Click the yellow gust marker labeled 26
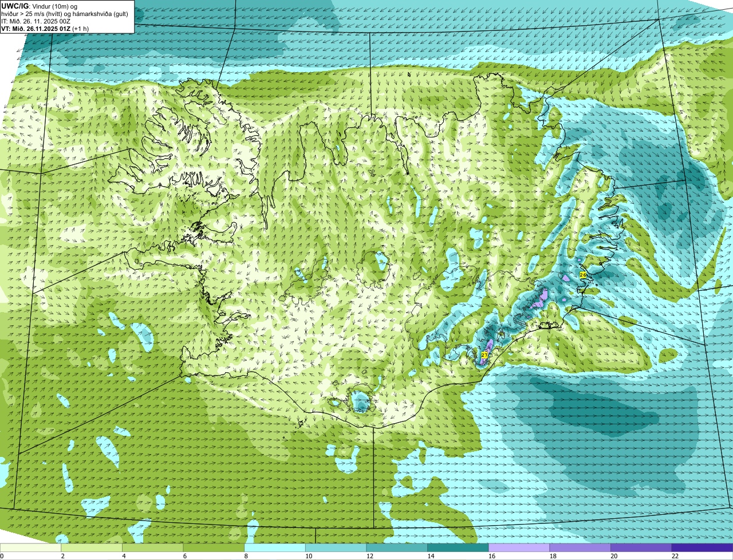Screen dimensions: 733x560 [x=583, y=275]
